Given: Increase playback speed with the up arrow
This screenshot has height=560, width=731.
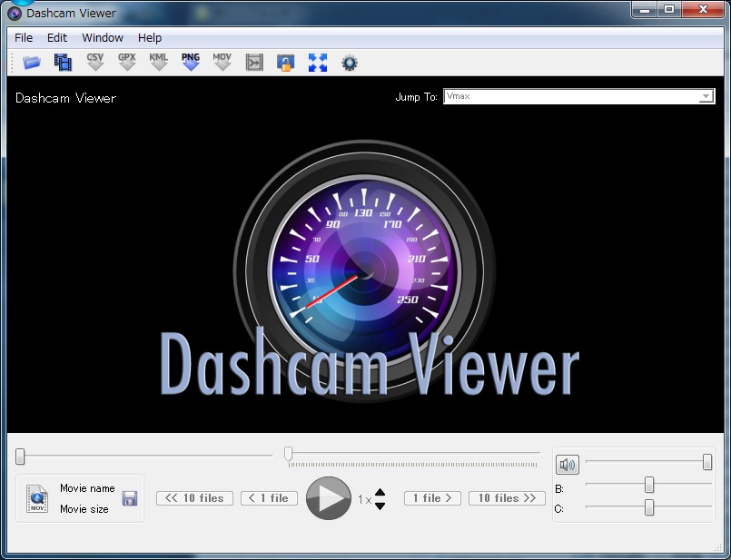Looking at the screenshot, I should [380, 492].
